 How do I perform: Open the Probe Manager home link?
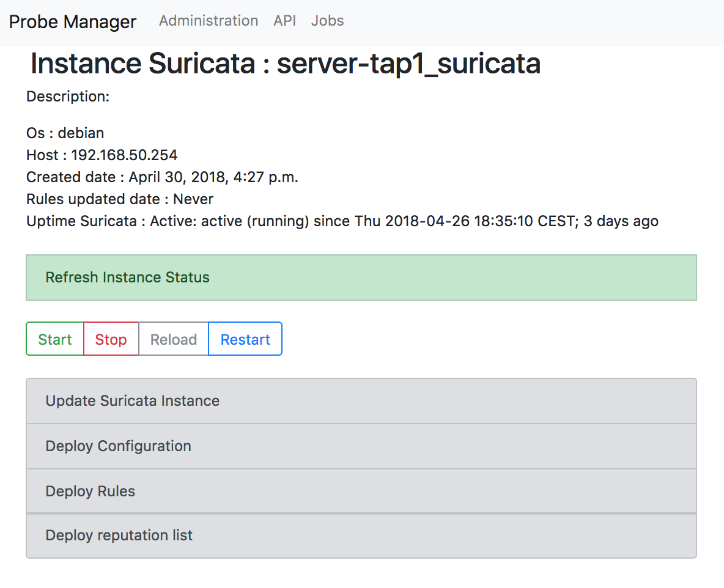(73, 21)
